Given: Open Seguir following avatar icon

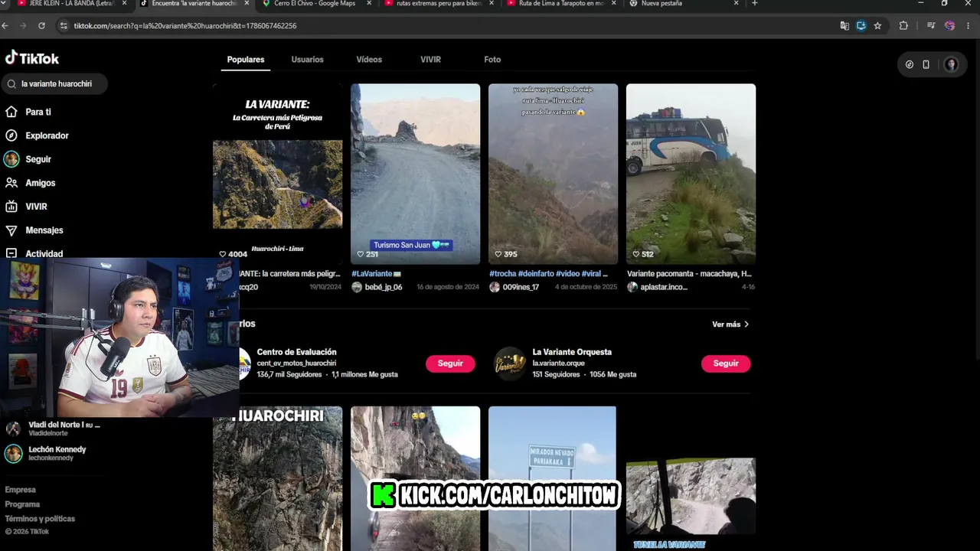Looking at the screenshot, I should [x=11, y=159].
